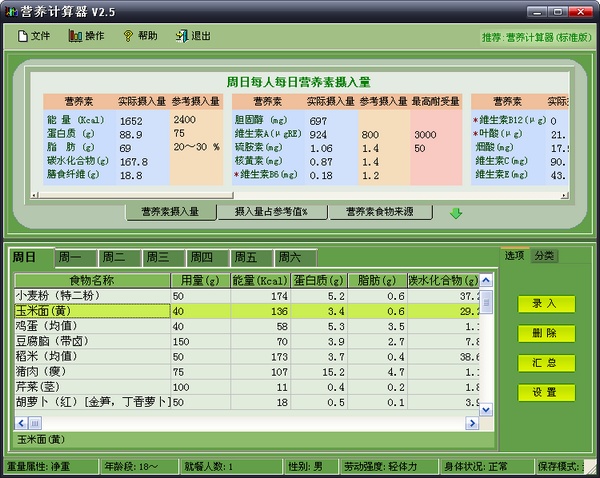Select the 营养素摄入量 button
Image resolution: width=600 pixels, height=478 pixels.
coord(170,212)
